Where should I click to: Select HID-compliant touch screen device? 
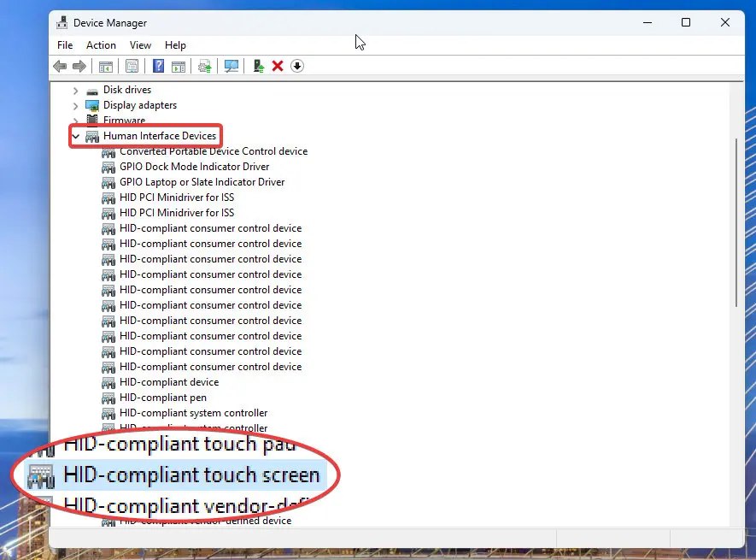tap(191, 475)
